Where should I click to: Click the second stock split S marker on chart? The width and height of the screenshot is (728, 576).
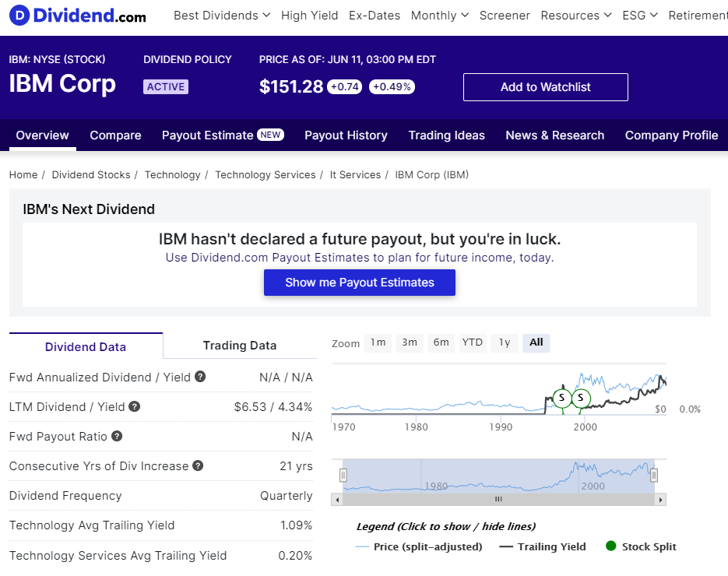(580, 398)
